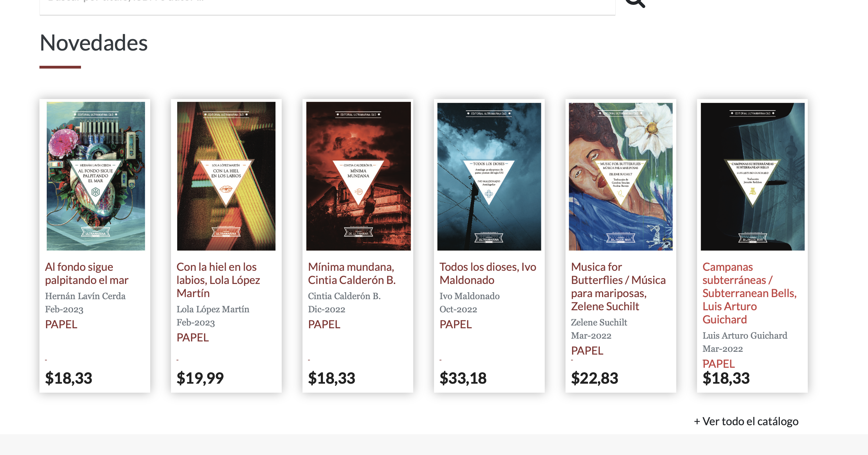Open the 'Al fondo sigue palpitando el mar' cover
868x455 pixels.
click(x=96, y=176)
